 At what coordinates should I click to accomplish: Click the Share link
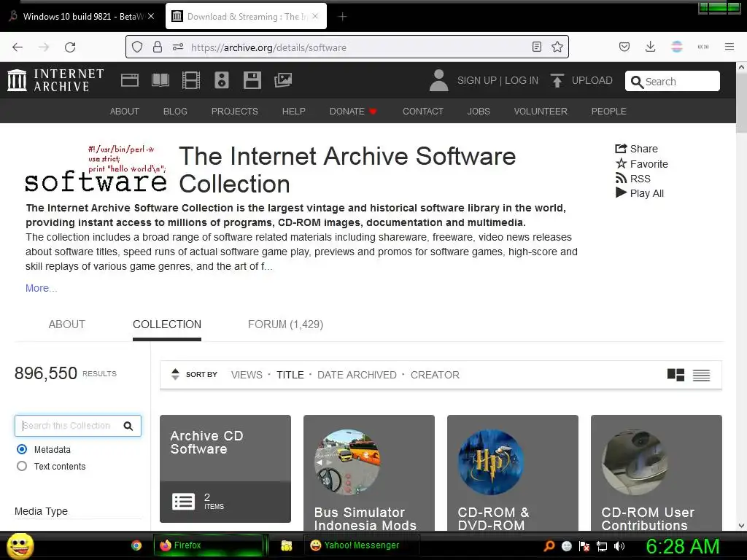(636, 149)
